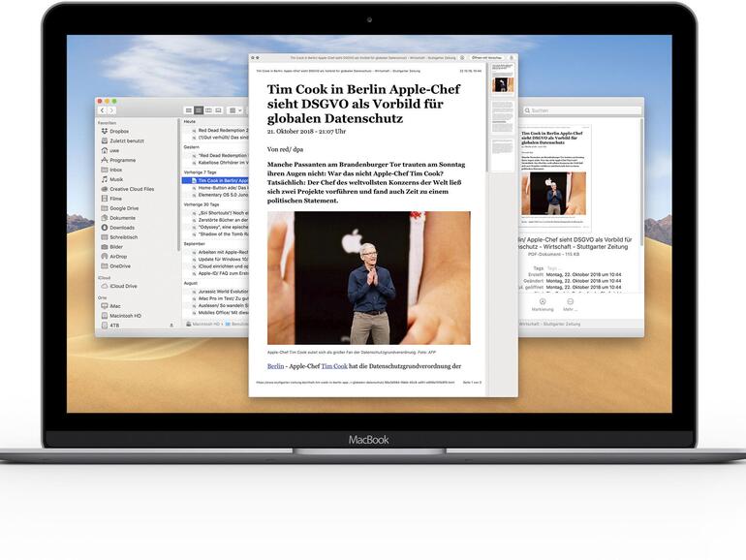Click the Tags field in preview pane

coord(552,268)
